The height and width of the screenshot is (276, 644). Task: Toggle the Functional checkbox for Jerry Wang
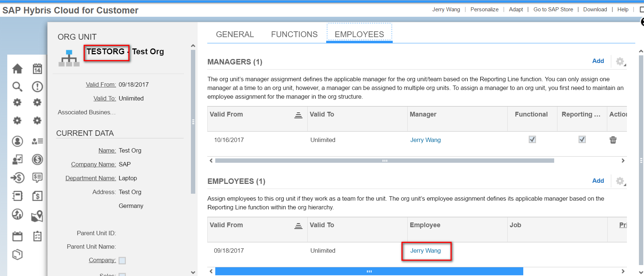(x=532, y=139)
